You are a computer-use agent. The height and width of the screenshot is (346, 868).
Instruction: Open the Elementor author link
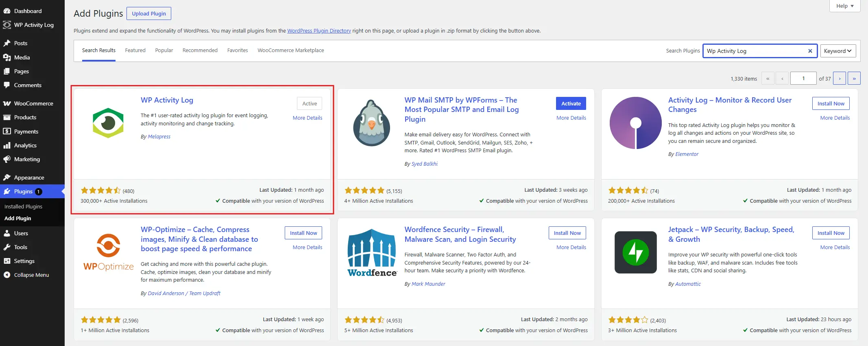[687, 154]
